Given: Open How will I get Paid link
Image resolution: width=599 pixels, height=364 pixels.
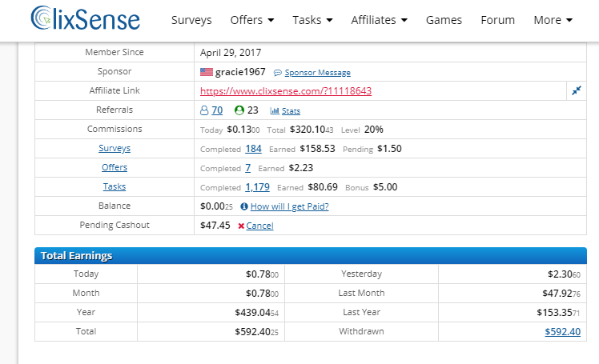Looking at the screenshot, I should tap(290, 206).
